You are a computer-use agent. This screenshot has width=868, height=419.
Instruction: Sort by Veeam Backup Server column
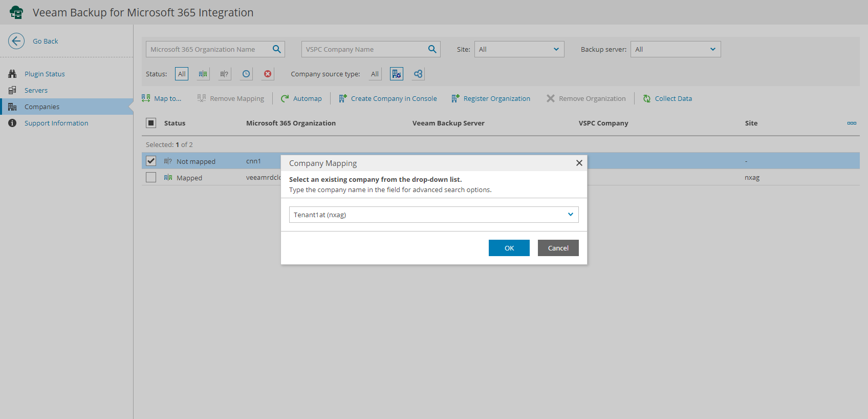tap(448, 123)
